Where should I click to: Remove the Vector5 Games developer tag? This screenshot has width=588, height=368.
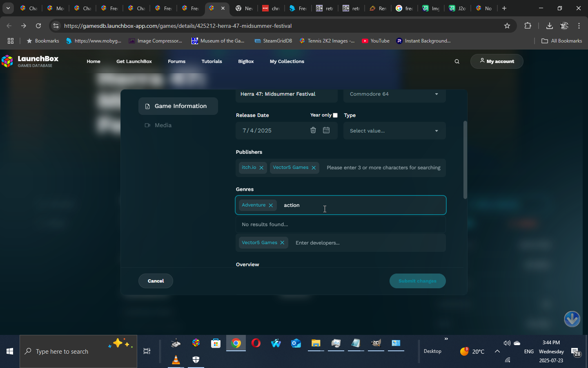pyautogui.click(x=282, y=243)
